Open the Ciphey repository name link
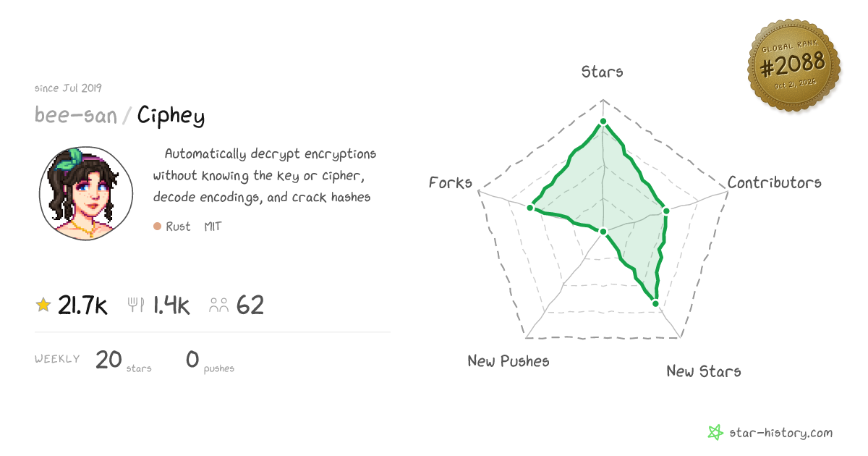 (171, 115)
